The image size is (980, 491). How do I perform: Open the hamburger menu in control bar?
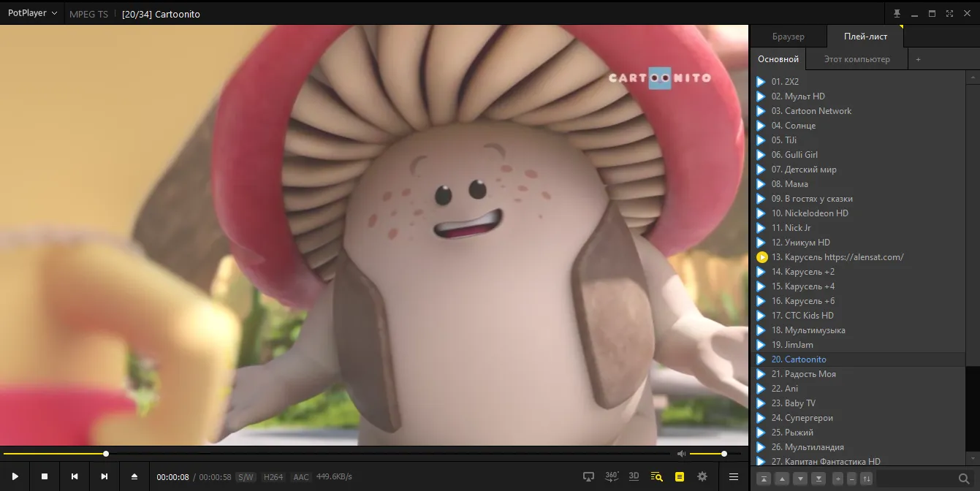click(734, 476)
